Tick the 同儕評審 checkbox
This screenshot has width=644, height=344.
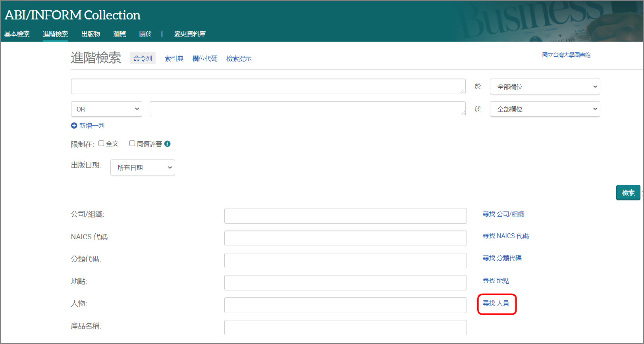pos(132,143)
